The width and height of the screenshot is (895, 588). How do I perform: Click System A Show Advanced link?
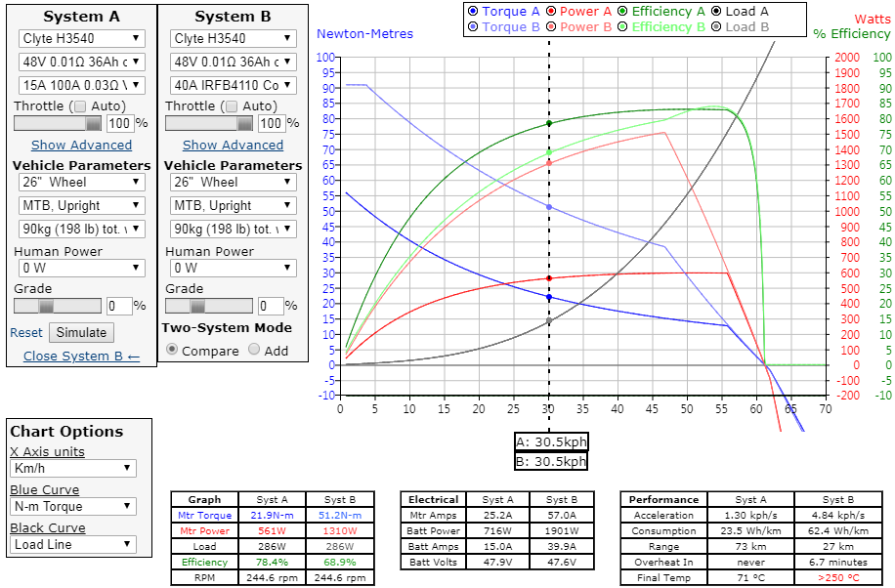[81, 145]
